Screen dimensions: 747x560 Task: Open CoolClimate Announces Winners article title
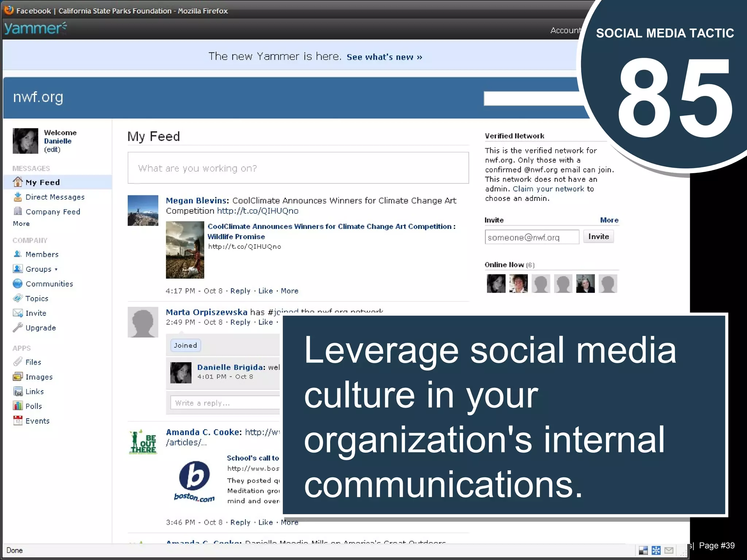(332, 231)
